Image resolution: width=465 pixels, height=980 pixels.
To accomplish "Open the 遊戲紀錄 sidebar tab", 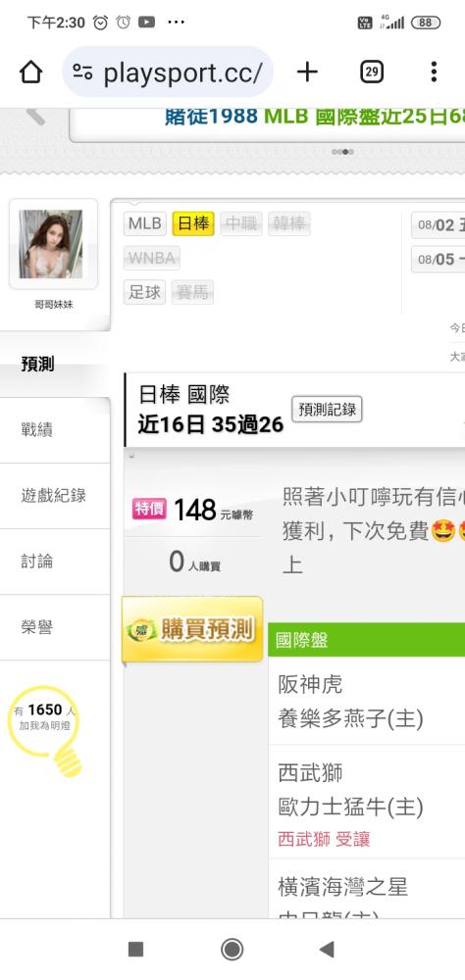I will [x=55, y=496].
